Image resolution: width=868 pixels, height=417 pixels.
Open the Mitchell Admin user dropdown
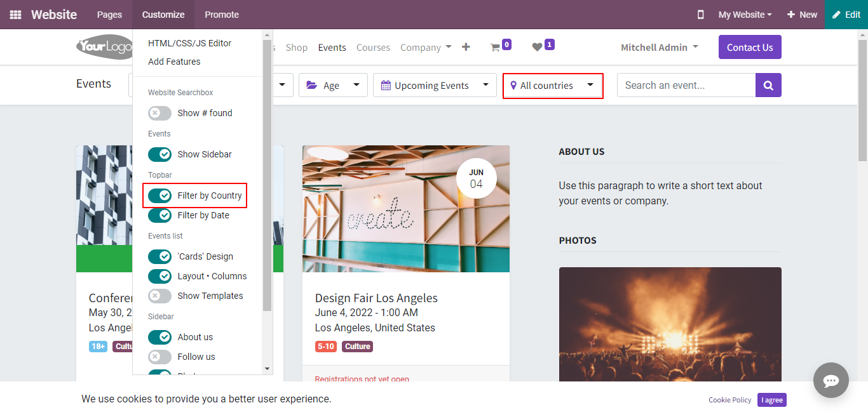(x=660, y=48)
